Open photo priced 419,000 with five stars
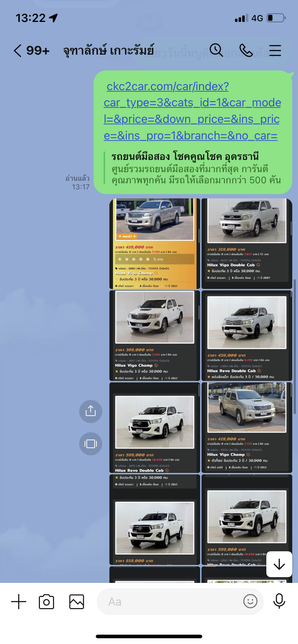 click(155, 244)
